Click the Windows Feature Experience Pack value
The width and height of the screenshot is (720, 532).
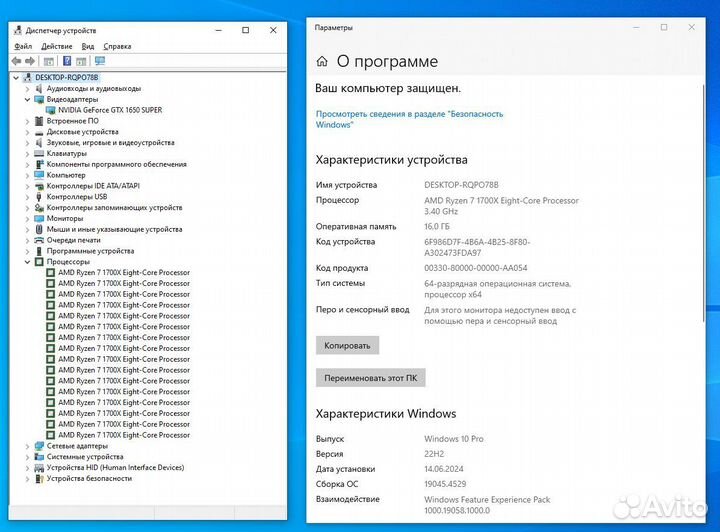click(x=487, y=504)
